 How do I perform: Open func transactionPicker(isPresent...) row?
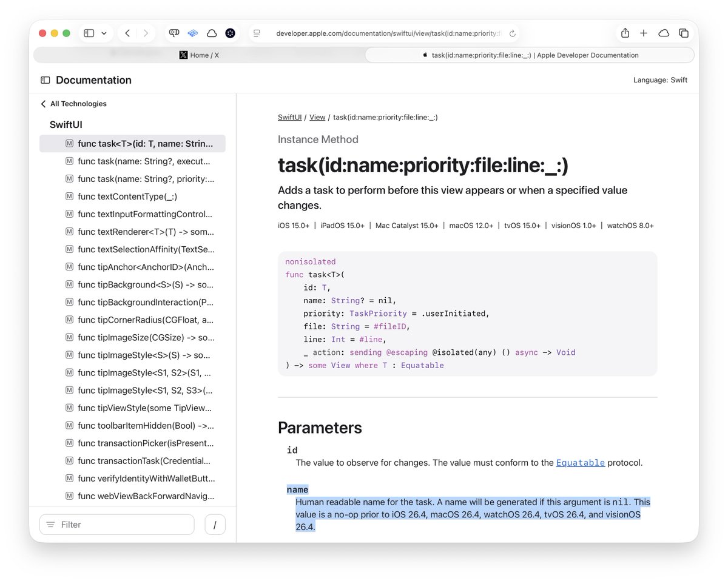pyautogui.click(x=132, y=443)
